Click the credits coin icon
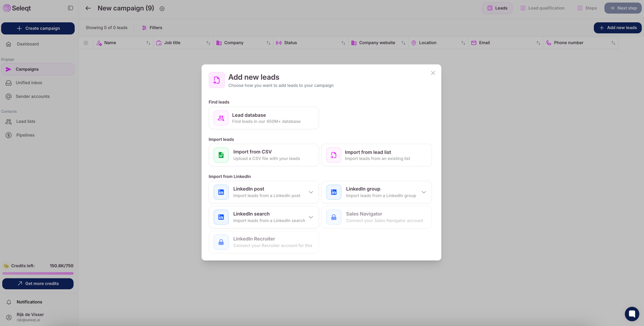 pyautogui.click(x=6, y=266)
